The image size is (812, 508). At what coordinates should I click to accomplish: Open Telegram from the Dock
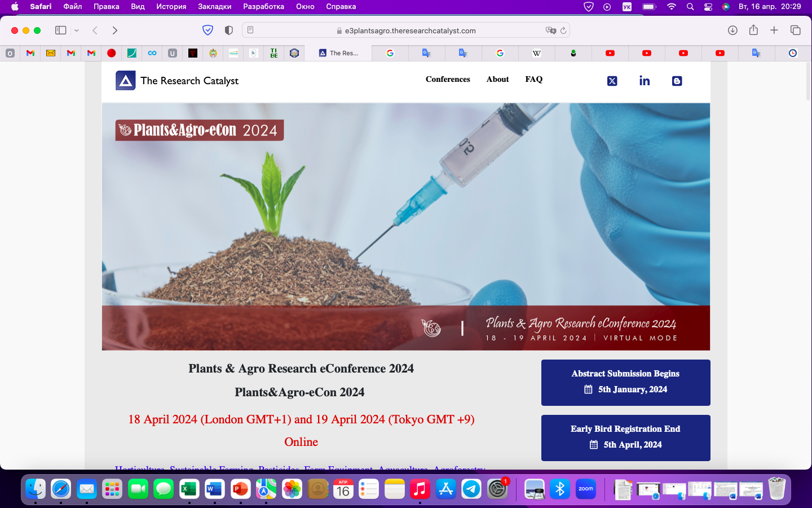tap(471, 489)
